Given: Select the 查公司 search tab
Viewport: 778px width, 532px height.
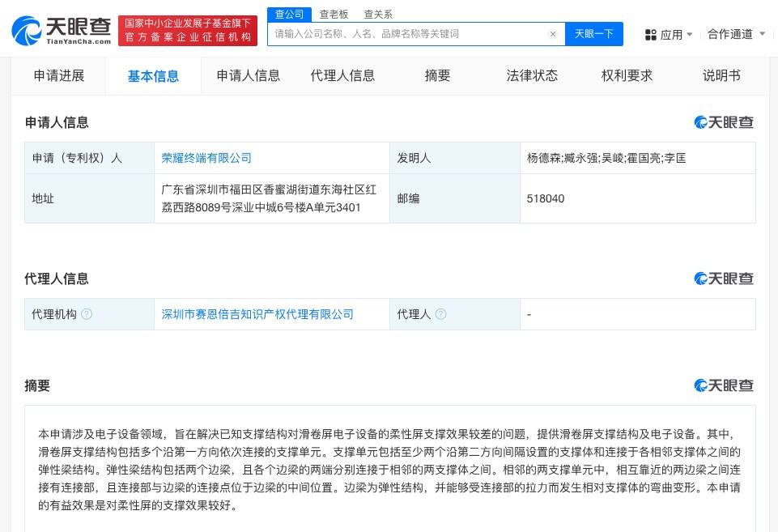Looking at the screenshot, I should (x=289, y=14).
